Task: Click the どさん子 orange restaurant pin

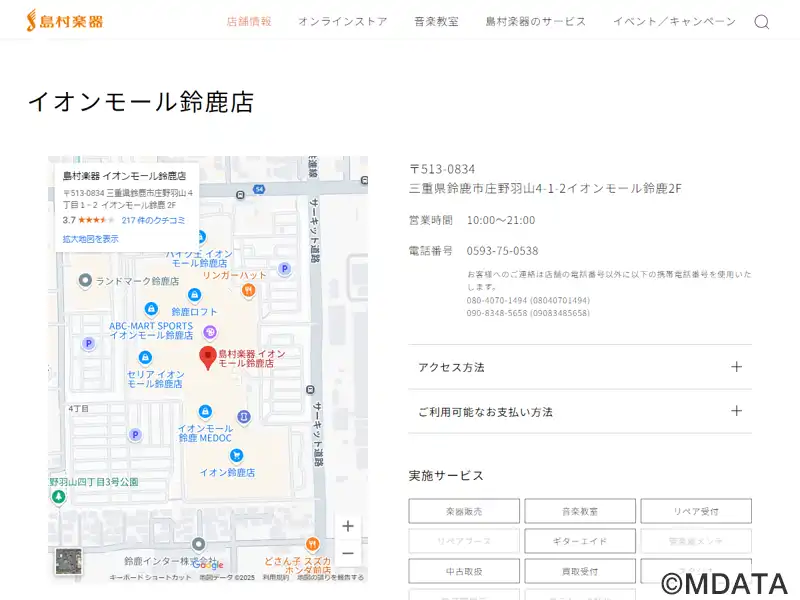Action: [313, 544]
